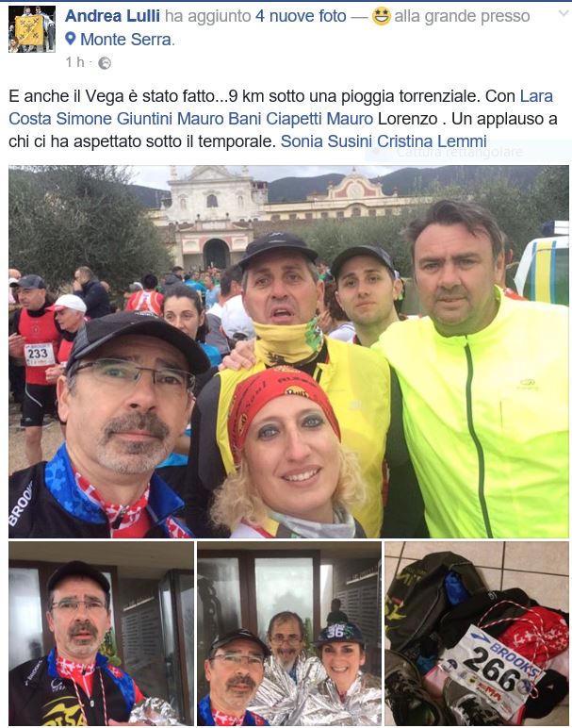Visit Cristina Lemmi's tagged profile
The width and height of the screenshot is (572, 728).
[432, 141]
